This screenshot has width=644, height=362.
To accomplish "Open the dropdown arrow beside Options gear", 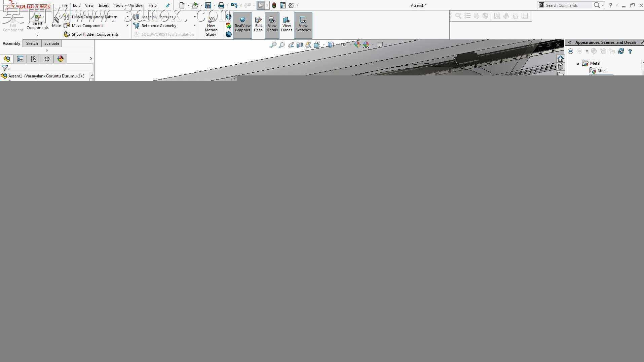I will pyautogui.click(x=298, y=5).
